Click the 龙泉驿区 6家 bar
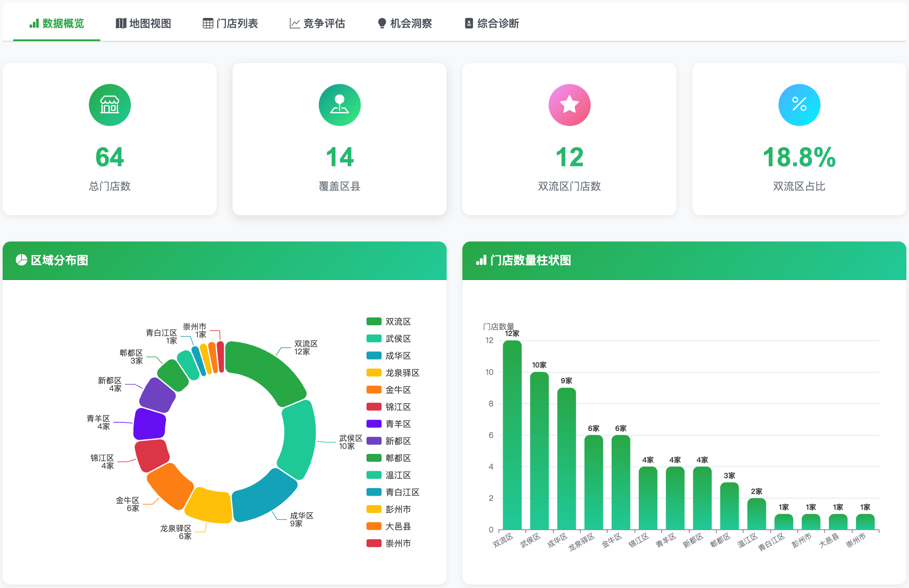The image size is (909, 588). coord(594,482)
